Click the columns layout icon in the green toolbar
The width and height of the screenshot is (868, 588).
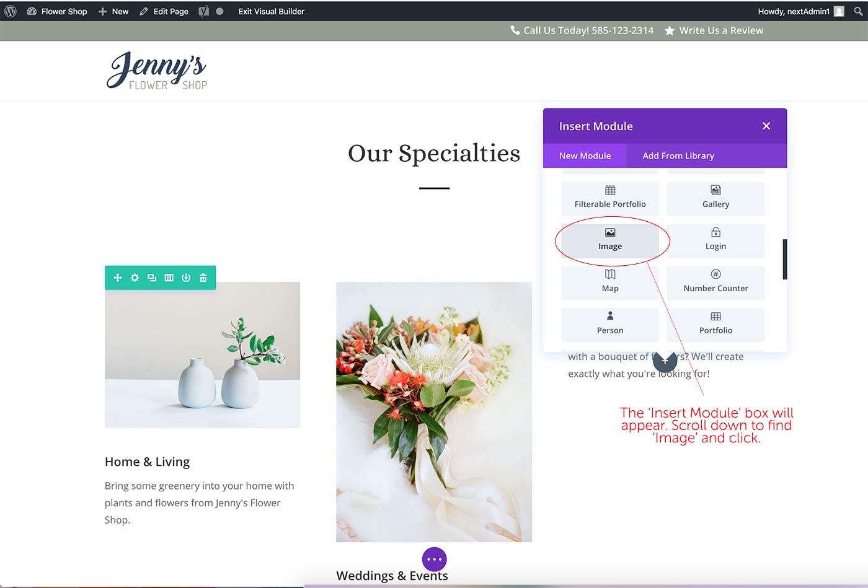point(169,278)
